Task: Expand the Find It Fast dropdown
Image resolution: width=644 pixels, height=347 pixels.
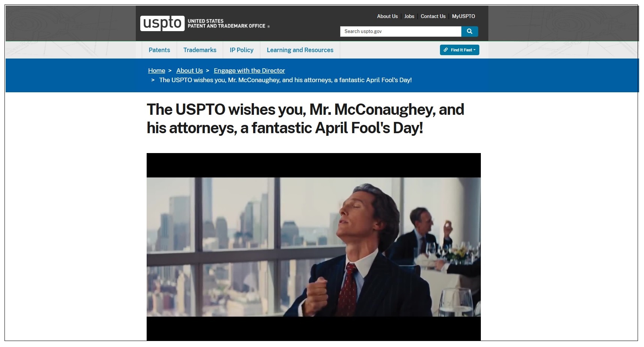Action: (x=459, y=50)
